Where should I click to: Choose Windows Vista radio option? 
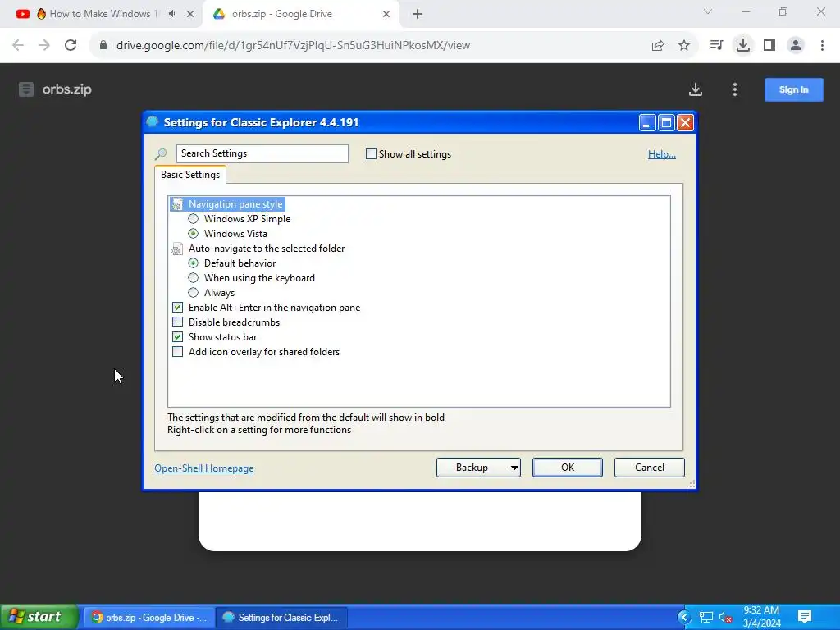[x=193, y=234]
